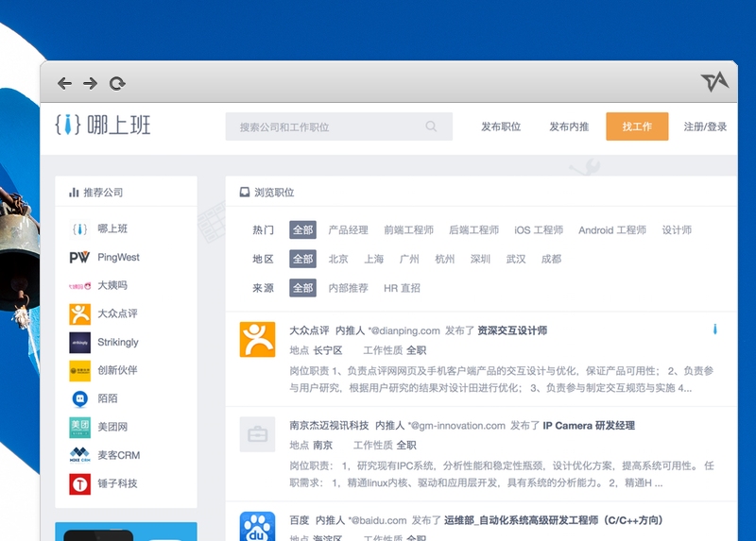Select 全部 in the 地区 filter row
The width and height of the screenshot is (756, 541).
coord(302,259)
